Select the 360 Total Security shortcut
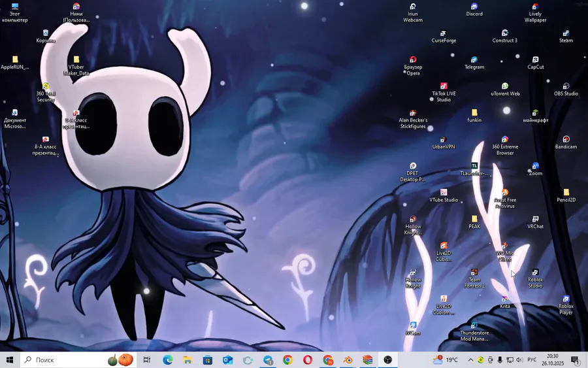 click(x=46, y=92)
